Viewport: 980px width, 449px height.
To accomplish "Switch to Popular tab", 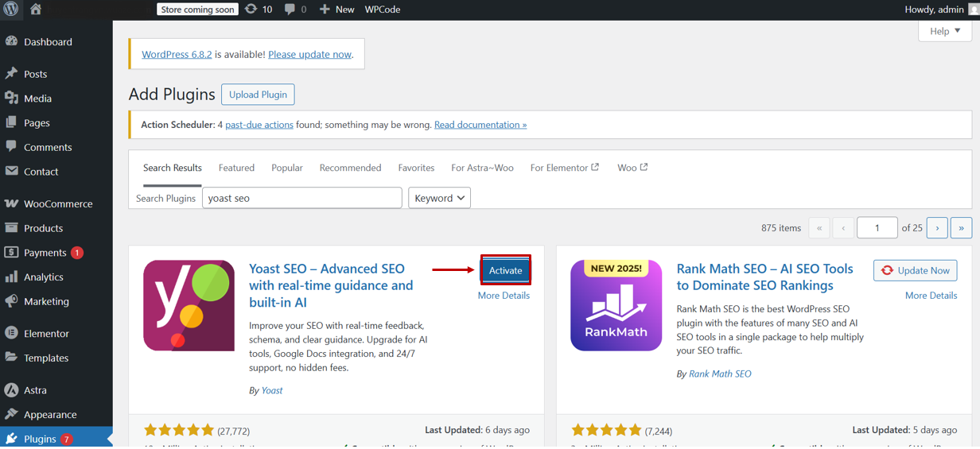I will pyautogui.click(x=287, y=168).
